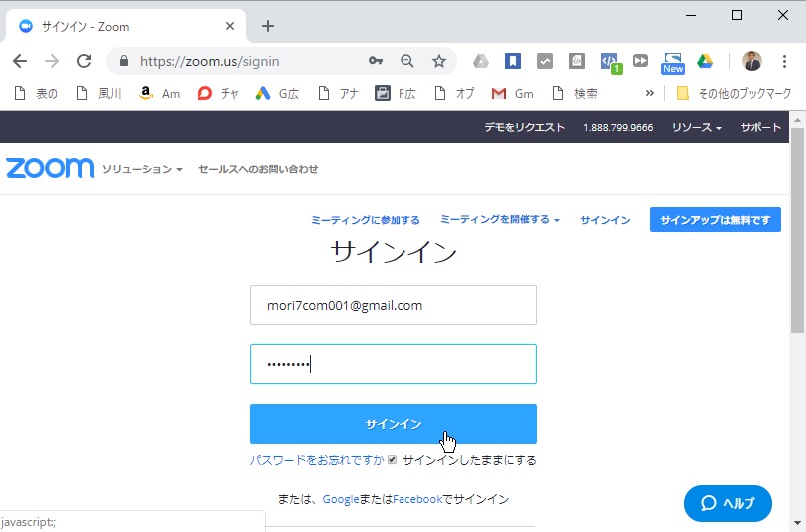
Task: Open the G広 Google Ads bookmark
Action: [x=277, y=94]
